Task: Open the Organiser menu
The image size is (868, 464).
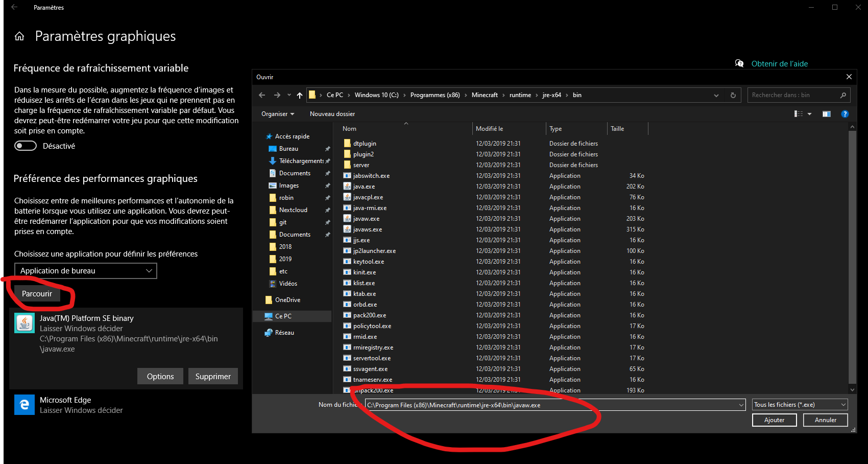Action: click(x=277, y=114)
